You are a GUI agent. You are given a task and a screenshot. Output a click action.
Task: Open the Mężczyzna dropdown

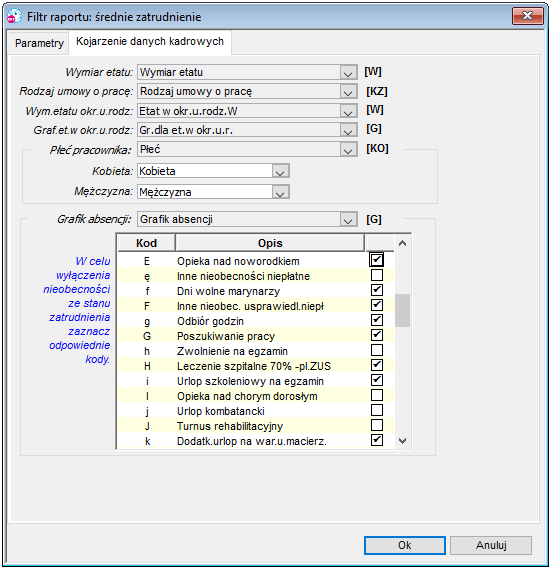click(x=280, y=192)
